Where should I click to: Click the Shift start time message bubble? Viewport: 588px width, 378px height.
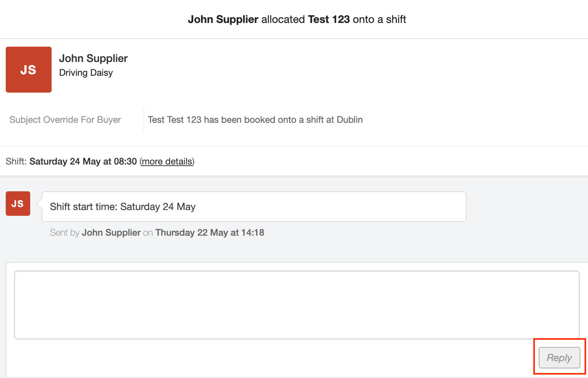coord(254,207)
